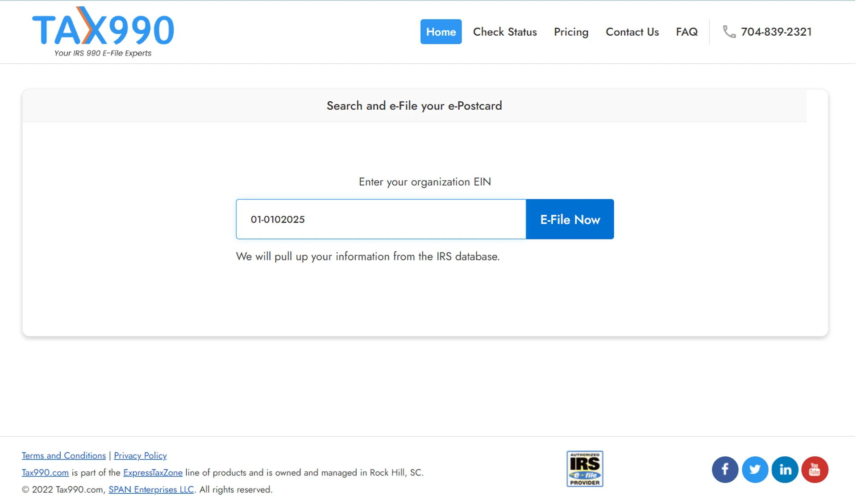Click the phone number 704-839-2321
The height and width of the screenshot is (504, 857).
(x=776, y=32)
